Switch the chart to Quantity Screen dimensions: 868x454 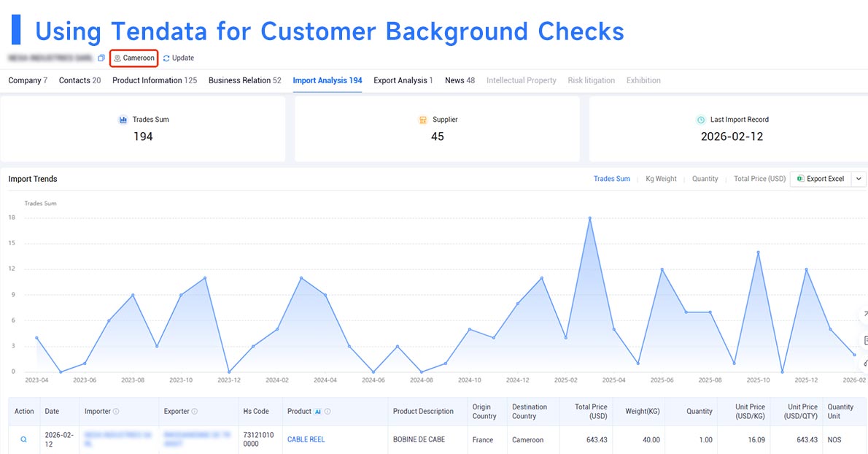[x=705, y=179]
